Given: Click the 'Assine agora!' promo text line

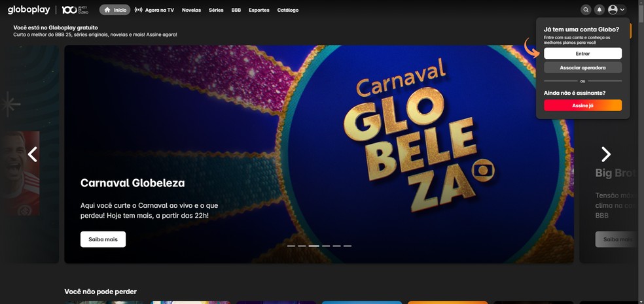Looking at the screenshot, I should click(x=96, y=35).
